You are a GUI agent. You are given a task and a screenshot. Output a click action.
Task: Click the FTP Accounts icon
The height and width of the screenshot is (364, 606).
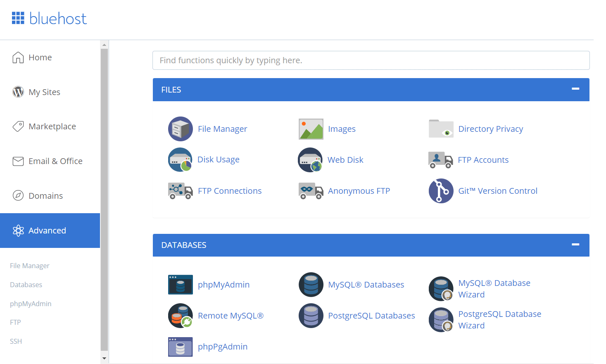[x=441, y=160]
